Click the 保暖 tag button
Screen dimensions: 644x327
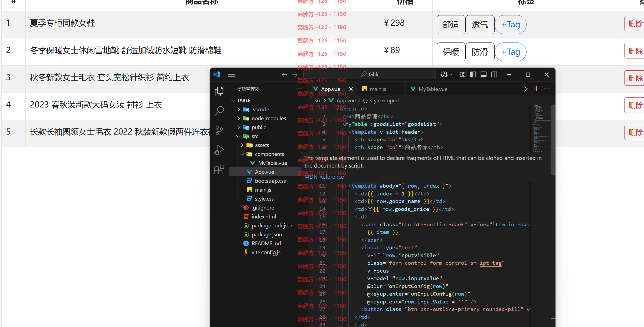[451, 52]
